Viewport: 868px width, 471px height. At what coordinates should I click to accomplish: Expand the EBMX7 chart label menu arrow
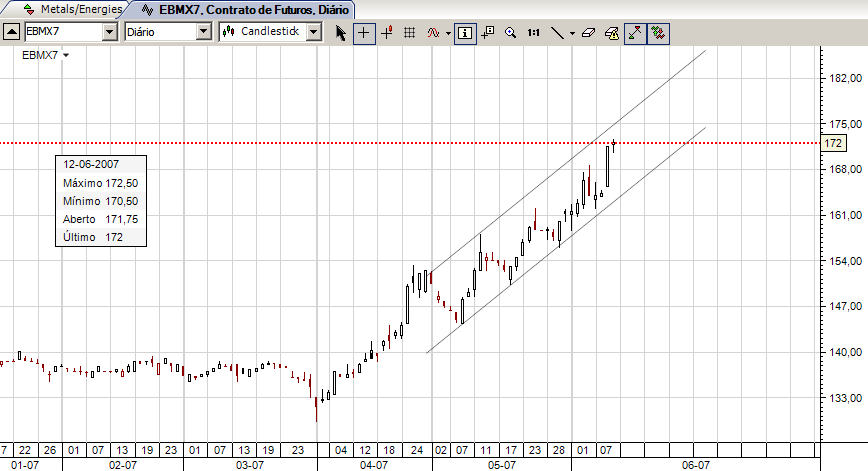66,55
